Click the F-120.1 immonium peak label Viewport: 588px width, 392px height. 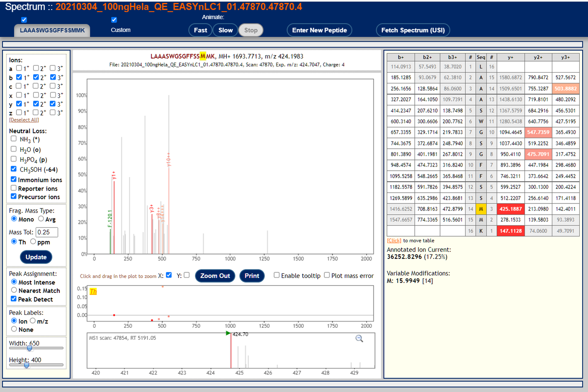(x=110, y=218)
